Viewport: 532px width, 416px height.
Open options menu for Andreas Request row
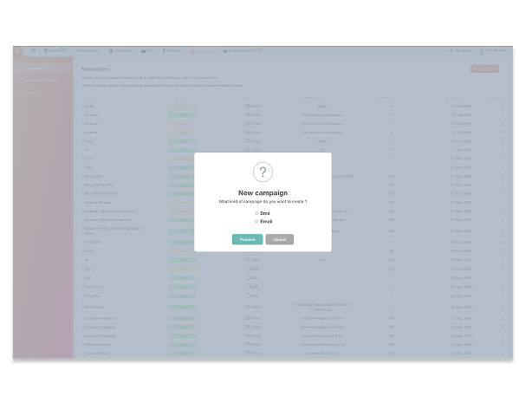(502, 202)
